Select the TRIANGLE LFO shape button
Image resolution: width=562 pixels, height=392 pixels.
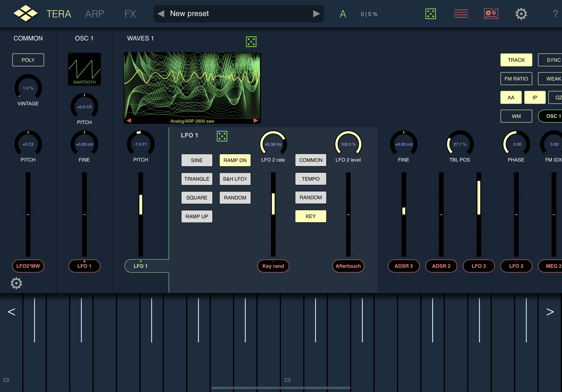[197, 179]
